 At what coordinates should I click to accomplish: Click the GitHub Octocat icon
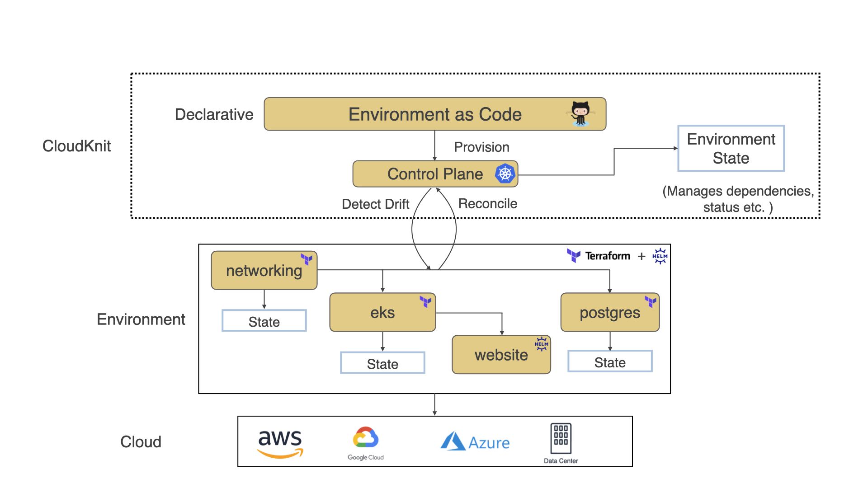click(x=580, y=114)
